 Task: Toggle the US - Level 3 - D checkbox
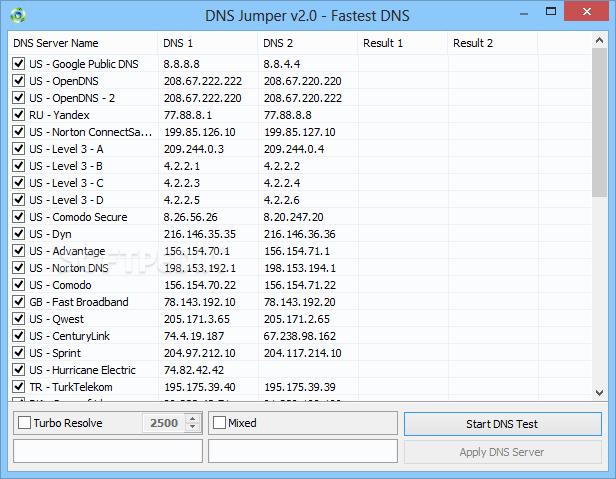tap(18, 200)
